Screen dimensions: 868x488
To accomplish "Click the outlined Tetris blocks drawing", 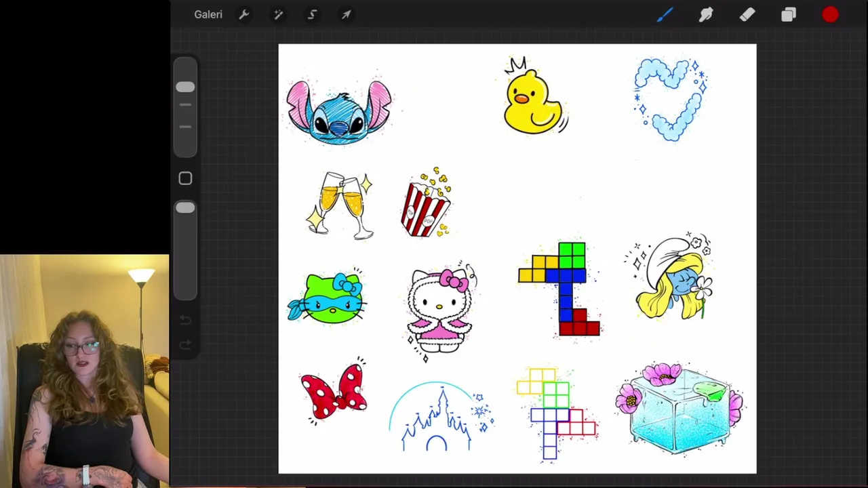I will coord(556,415).
